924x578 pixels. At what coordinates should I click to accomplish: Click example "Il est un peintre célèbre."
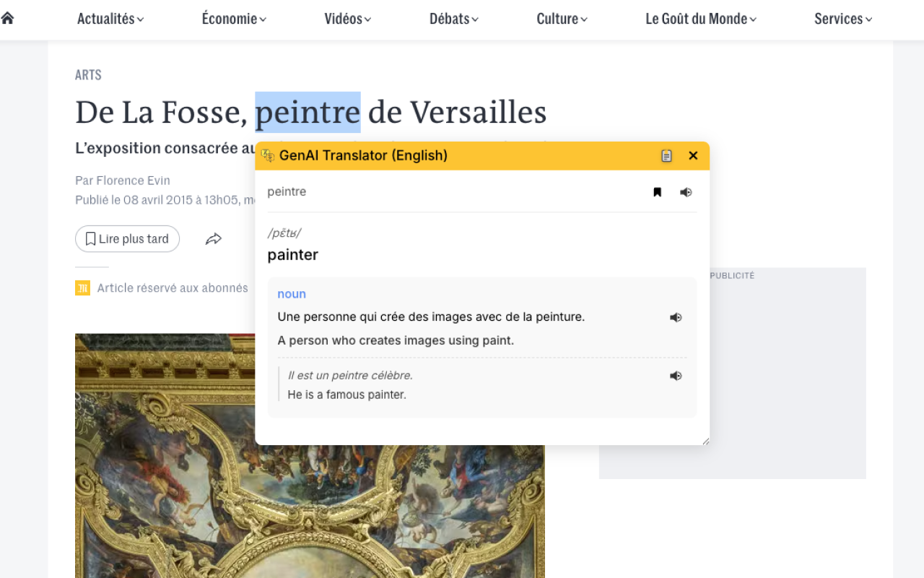click(350, 376)
